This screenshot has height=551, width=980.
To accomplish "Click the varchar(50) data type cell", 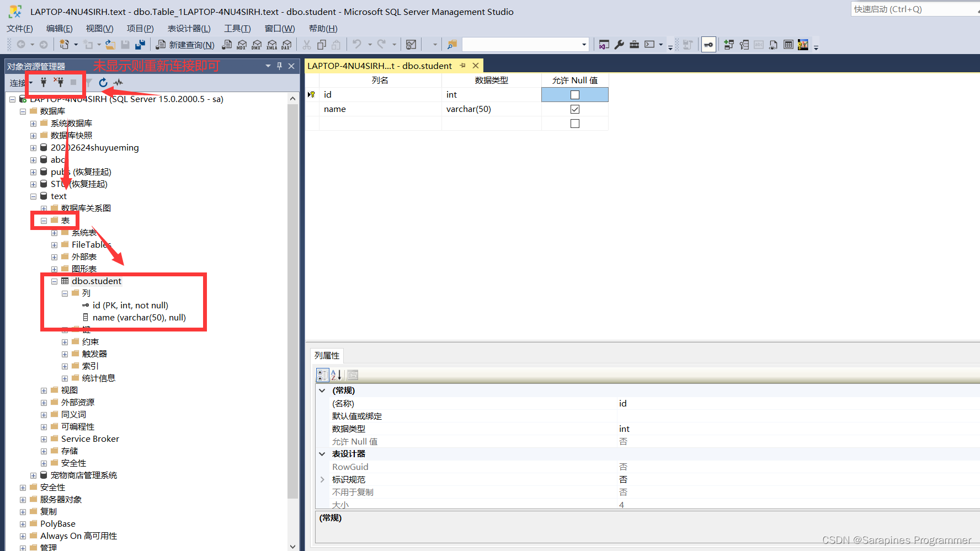I will point(491,109).
